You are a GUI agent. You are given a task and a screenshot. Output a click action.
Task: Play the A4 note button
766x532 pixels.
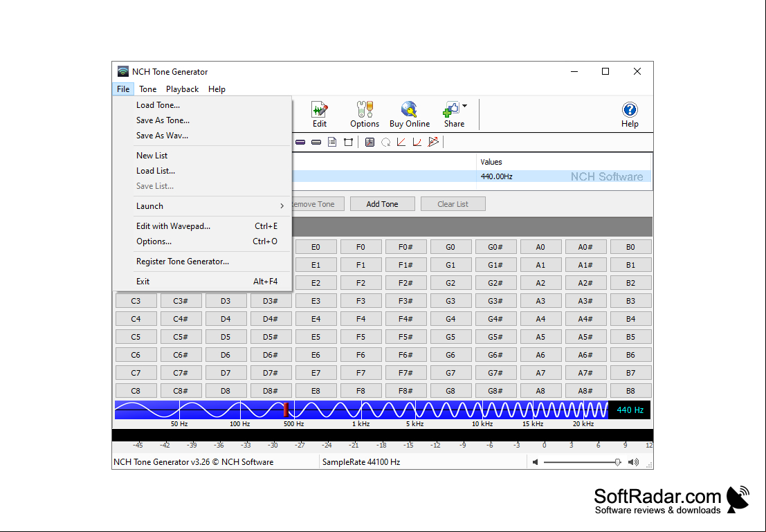point(540,319)
